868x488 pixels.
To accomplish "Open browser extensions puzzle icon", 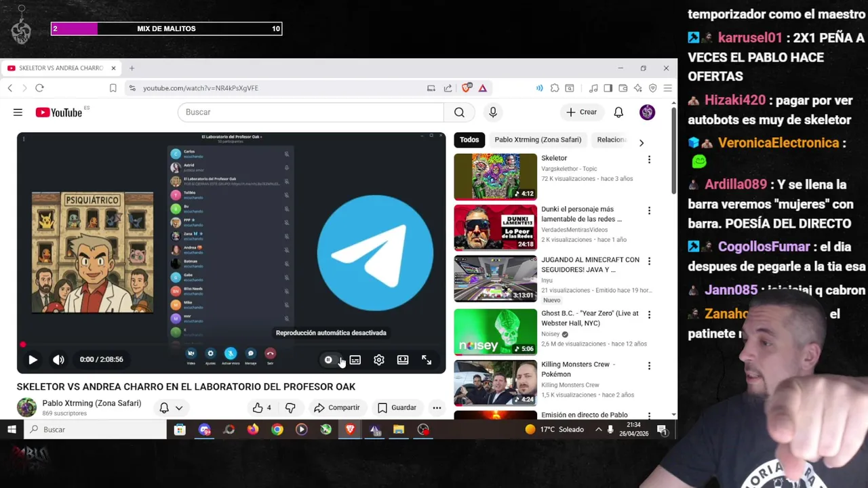I will coord(555,88).
